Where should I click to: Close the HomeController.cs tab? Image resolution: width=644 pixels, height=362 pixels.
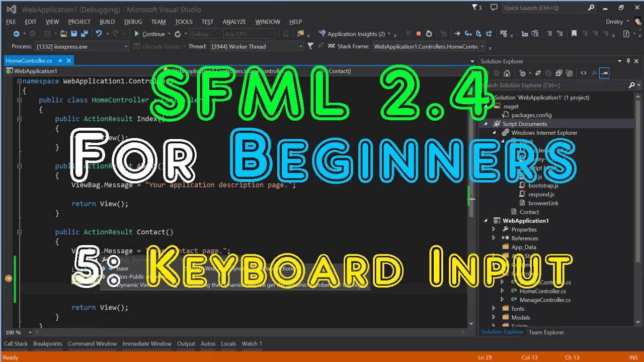coord(69,60)
